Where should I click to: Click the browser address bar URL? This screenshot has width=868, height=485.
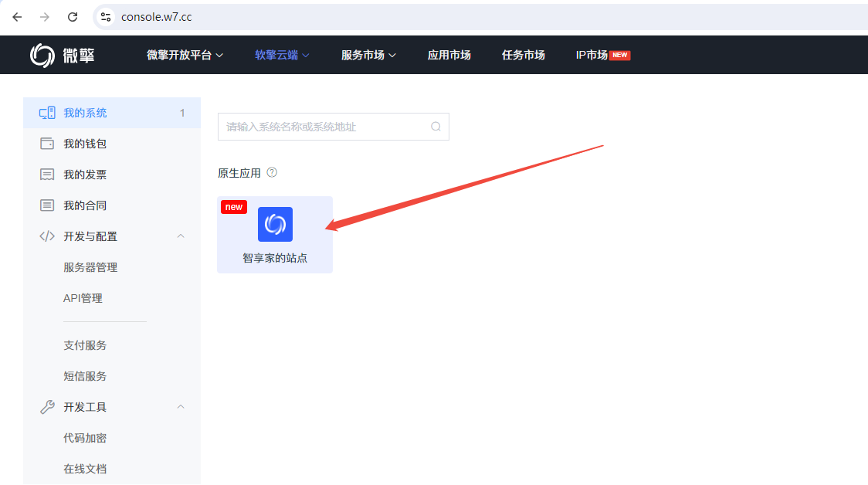(x=156, y=17)
